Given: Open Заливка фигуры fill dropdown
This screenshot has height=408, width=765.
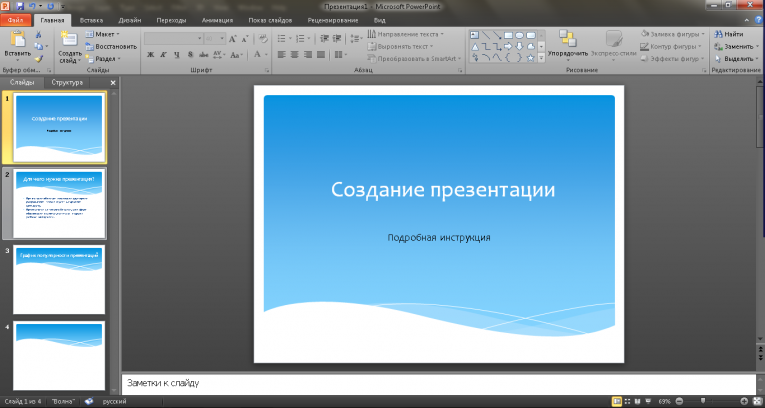Looking at the screenshot, I should (672, 34).
